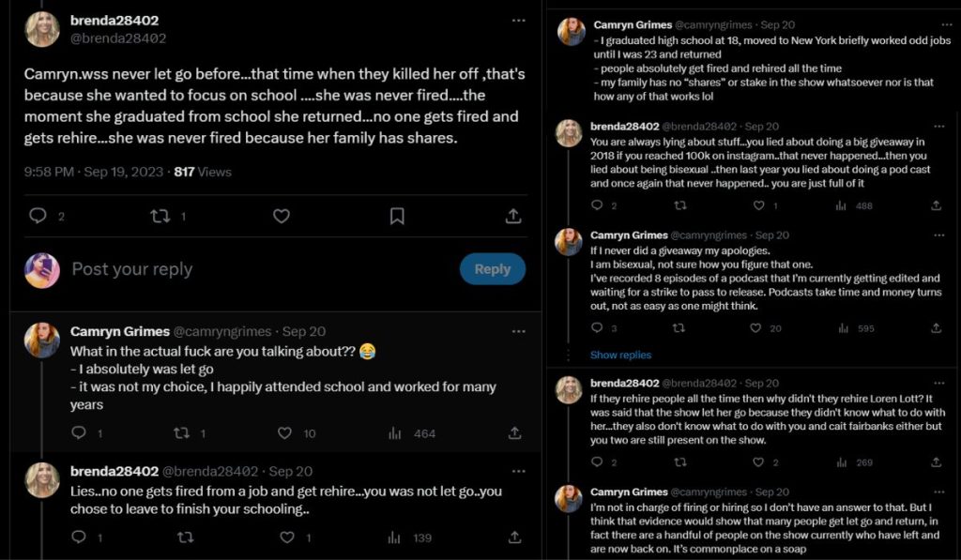The width and height of the screenshot is (961, 560).
Task: Repost brenda28402's 'Lies..no one gets fired' reply
Action: pyautogui.click(x=185, y=537)
